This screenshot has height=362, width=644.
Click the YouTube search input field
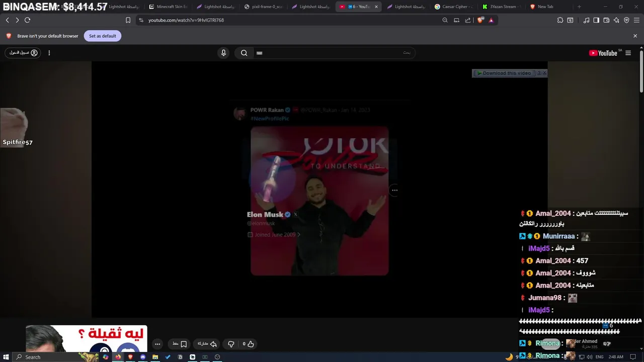pyautogui.click(x=334, y=53)
